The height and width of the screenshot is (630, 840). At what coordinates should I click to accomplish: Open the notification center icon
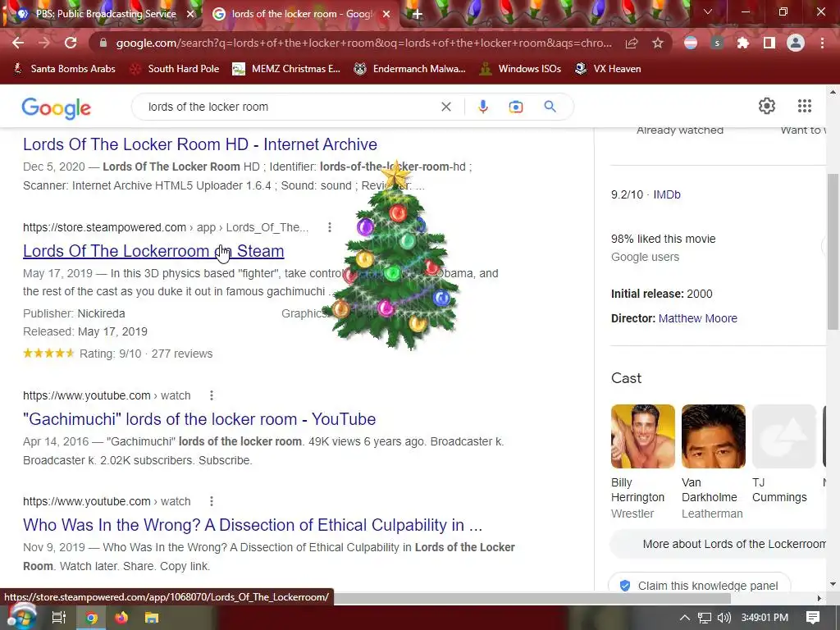click(x=813, y=617)
